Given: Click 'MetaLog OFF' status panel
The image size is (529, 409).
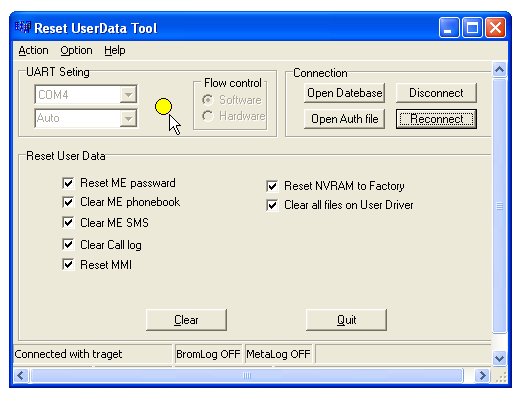Looking at the screenshot, I should coord(278,354).
